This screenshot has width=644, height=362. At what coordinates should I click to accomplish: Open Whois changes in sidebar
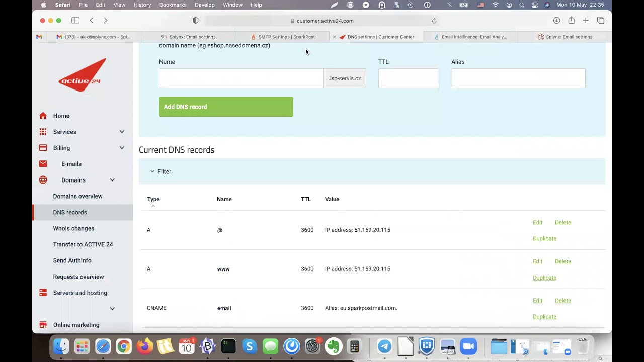73,228
